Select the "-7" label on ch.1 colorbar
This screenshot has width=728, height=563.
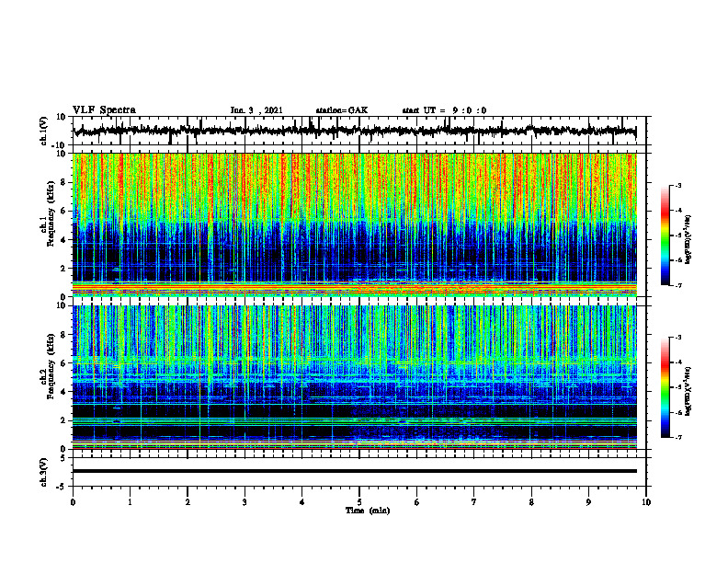point(677,285)
